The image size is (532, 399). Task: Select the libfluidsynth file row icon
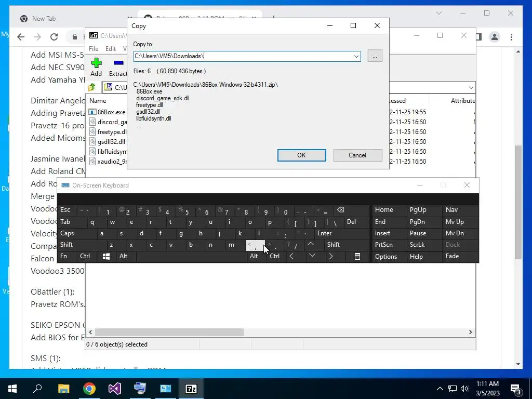coord(92,151)
